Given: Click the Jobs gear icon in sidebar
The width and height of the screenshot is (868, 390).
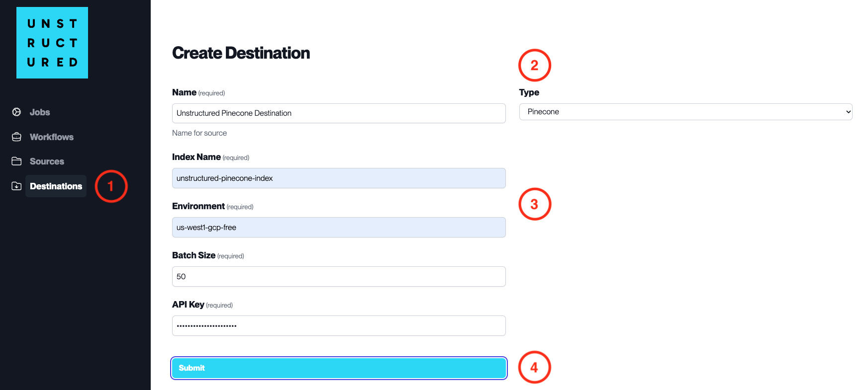Looking at the screenshot, I should tap(16, 112).
